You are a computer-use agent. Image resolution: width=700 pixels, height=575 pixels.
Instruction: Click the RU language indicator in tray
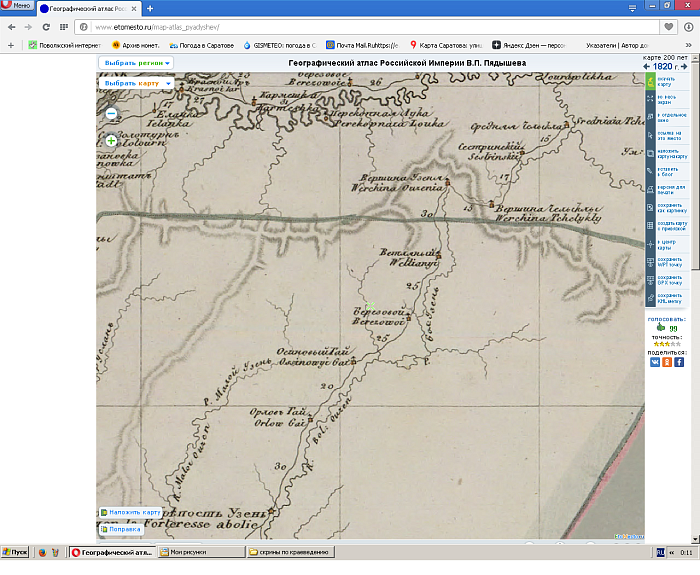point(661,552)
